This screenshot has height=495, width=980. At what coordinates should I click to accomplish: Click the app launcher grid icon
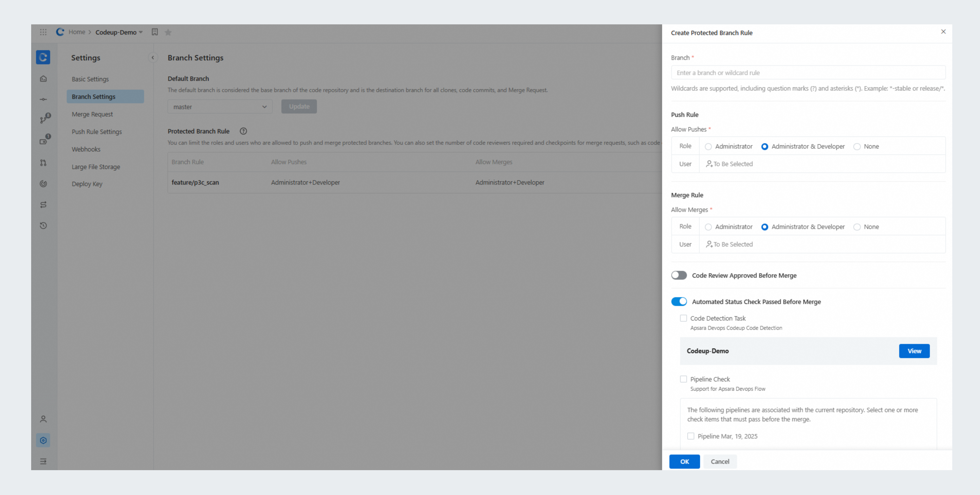pyautogui.click(x=43, y=32)
